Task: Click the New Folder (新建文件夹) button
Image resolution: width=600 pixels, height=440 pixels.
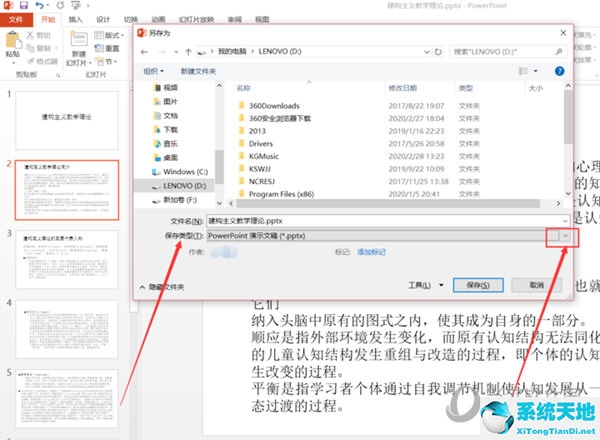Action: pyautogui.click(x=198, y=71)
